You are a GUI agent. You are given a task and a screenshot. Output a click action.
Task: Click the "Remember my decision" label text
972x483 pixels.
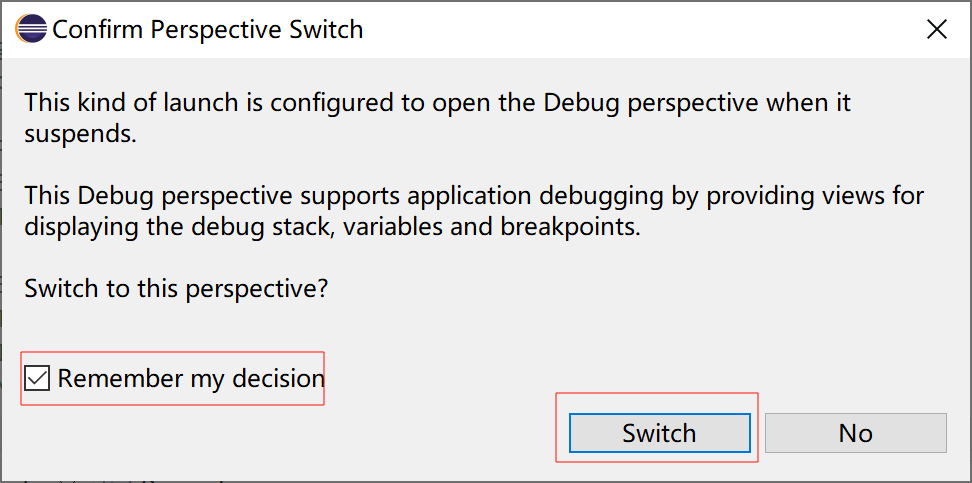pos(191,379)
